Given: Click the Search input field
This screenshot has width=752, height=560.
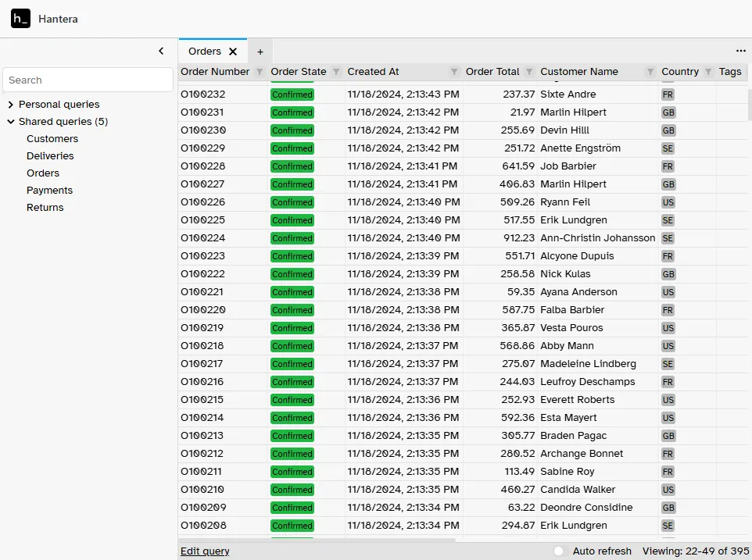Looking at the screenshot, I should [x=88, y=79].
